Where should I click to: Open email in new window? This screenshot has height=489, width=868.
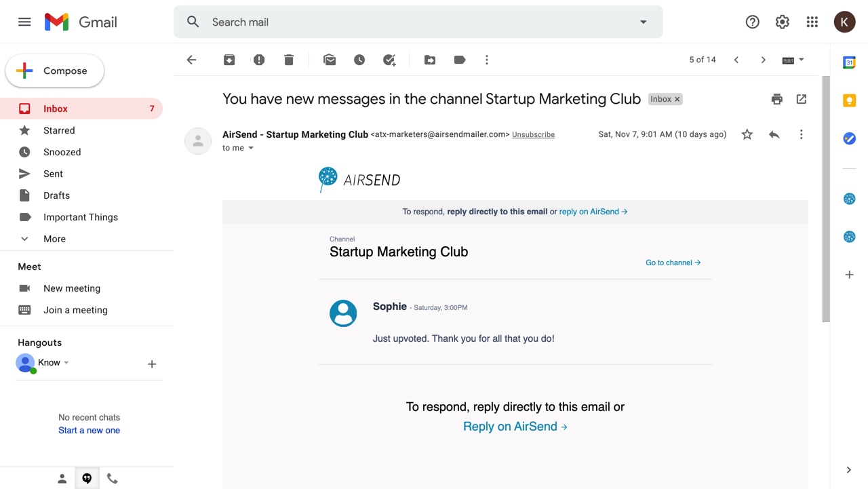(802, 99)
